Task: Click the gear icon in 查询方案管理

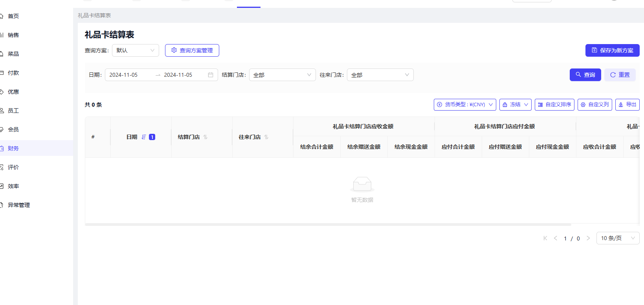Action: coord(174,50)
